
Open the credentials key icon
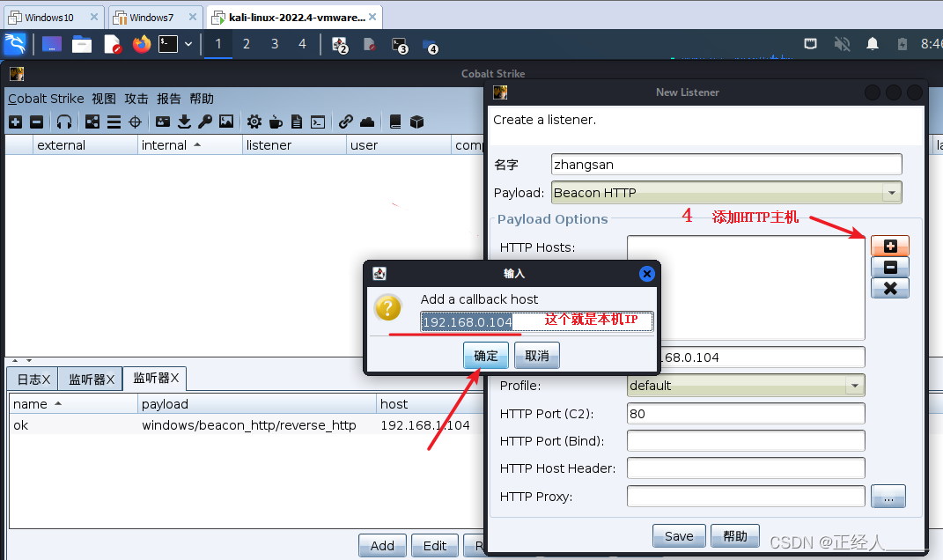tap(204, 122)
